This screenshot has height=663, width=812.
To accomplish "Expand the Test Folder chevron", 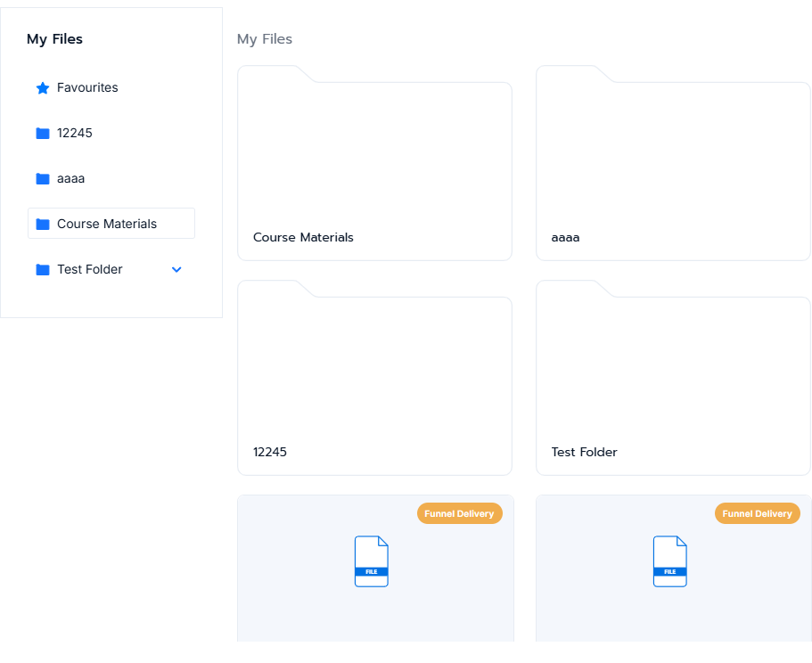I will point(176,270).
